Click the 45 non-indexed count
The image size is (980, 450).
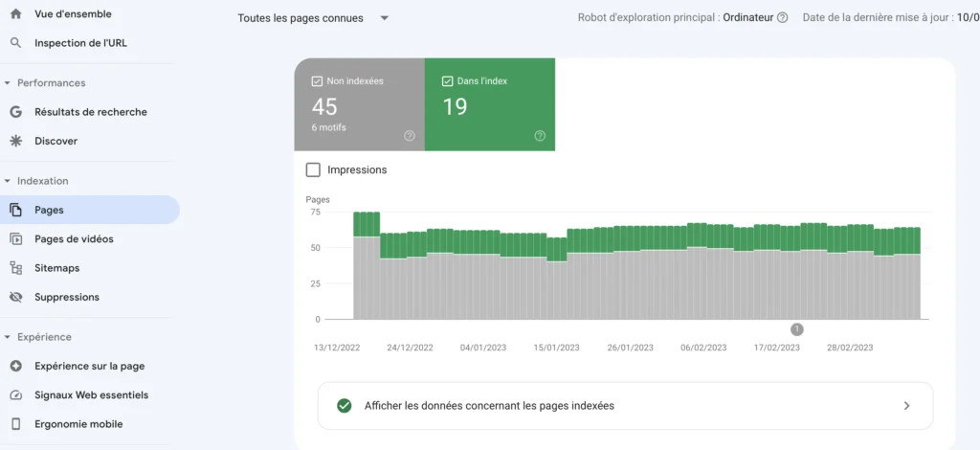[324, 107]
